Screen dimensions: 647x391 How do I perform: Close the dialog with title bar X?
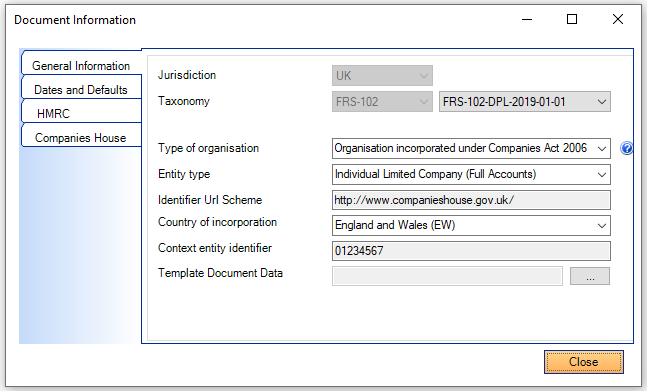point(618,19)
